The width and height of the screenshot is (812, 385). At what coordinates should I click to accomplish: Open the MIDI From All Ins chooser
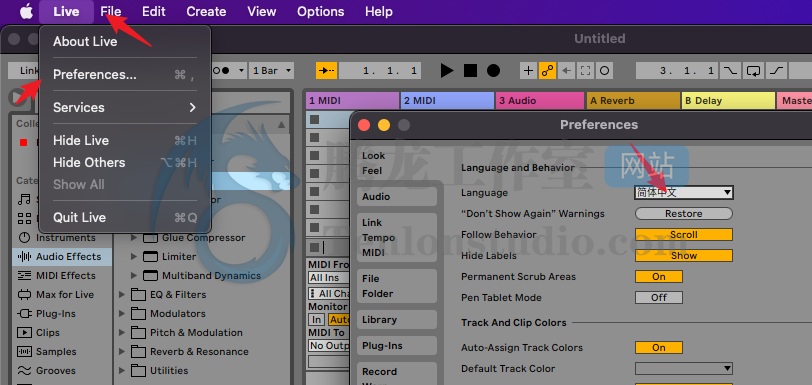point(328,278)
